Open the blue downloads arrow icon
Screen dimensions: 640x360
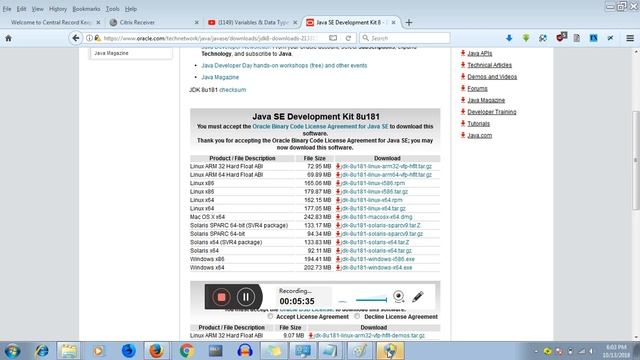pos(509,38)
